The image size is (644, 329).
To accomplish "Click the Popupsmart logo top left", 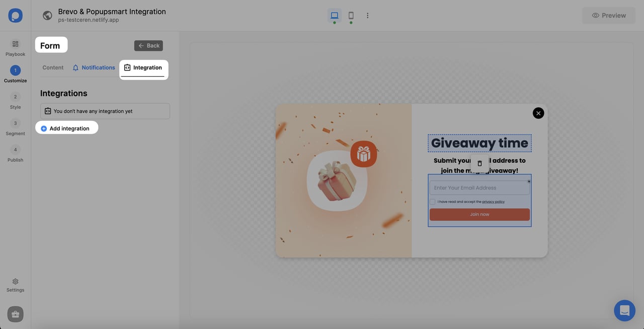I will (x=15, y=15).
